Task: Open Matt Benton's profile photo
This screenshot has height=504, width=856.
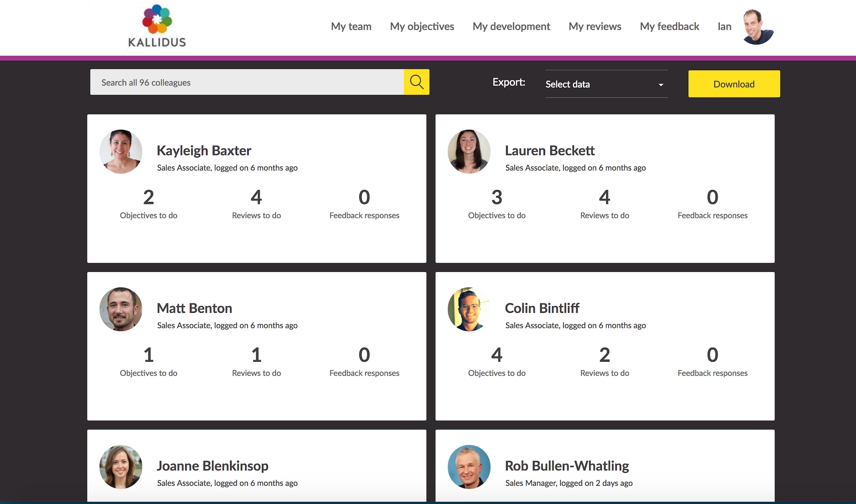Action: point(121,309)
